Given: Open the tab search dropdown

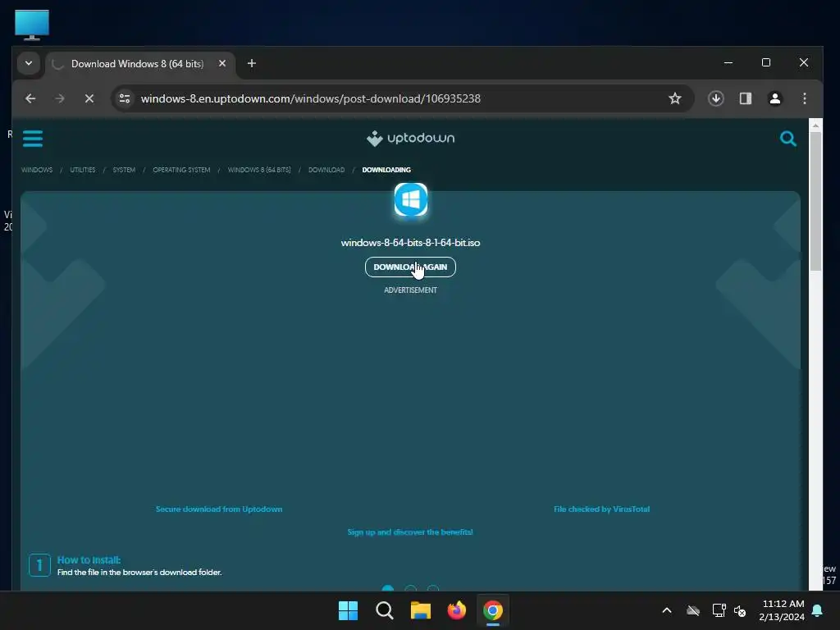Looking at the screenshot, I should (29, 63).
